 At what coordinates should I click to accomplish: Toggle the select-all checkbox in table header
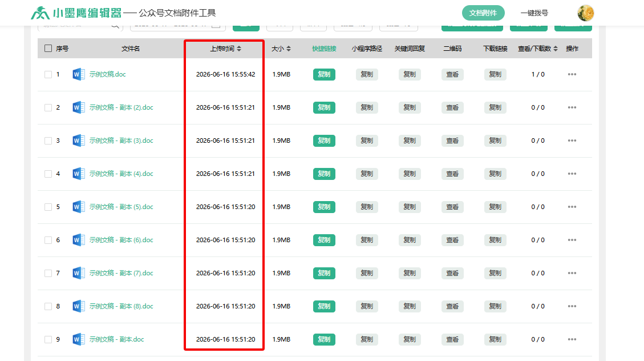point(48,49)
